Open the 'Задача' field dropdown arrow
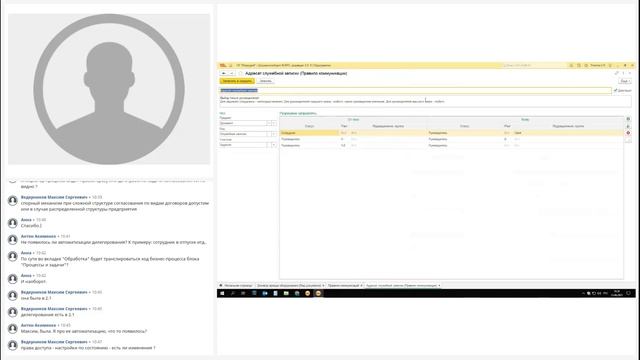 (x=273, y=145)
